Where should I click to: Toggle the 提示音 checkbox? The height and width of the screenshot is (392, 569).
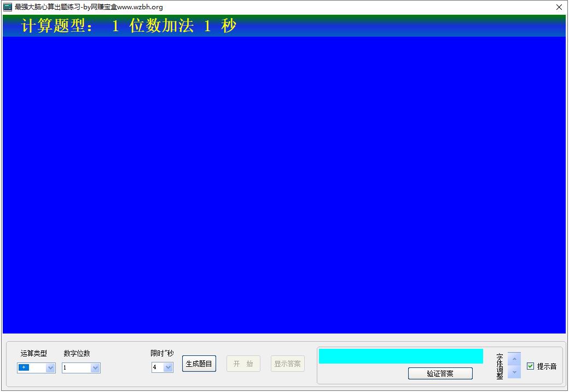[530, 366]
